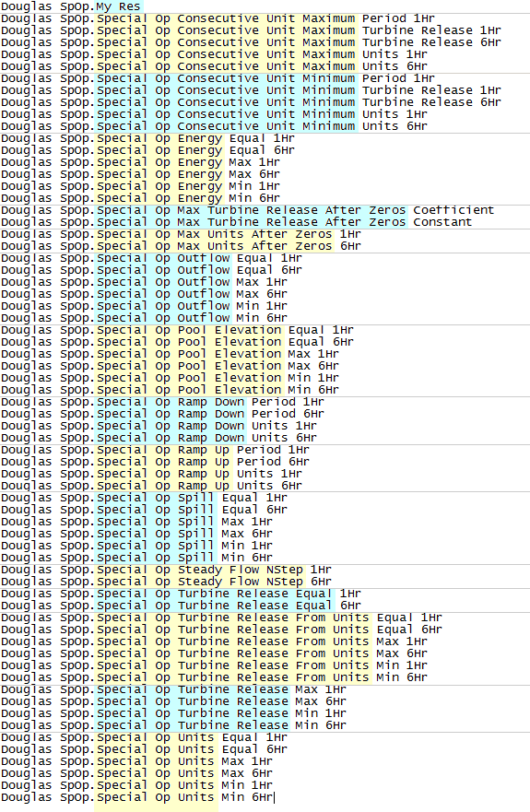Click 'Special Op Turbine Release Min 6Hr' line
Screen dimensions: 530x812
click(173, 725)
